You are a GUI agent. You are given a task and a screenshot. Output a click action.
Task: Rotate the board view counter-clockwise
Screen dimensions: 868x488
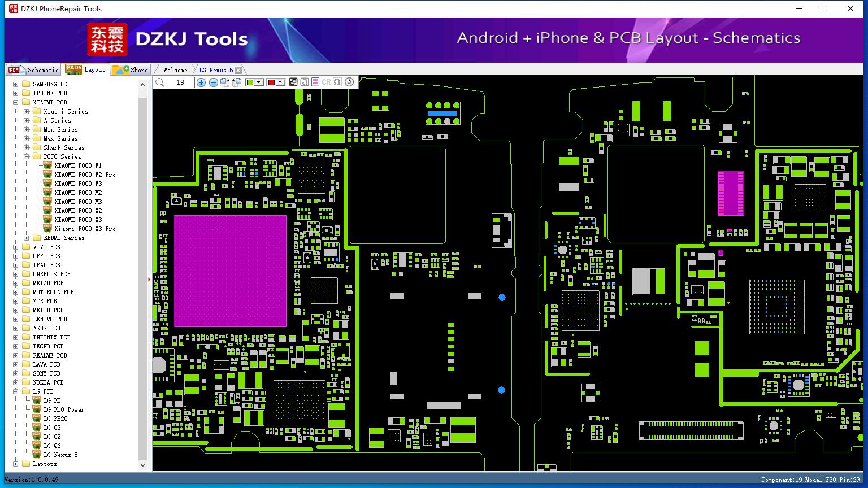coord(237,82)
